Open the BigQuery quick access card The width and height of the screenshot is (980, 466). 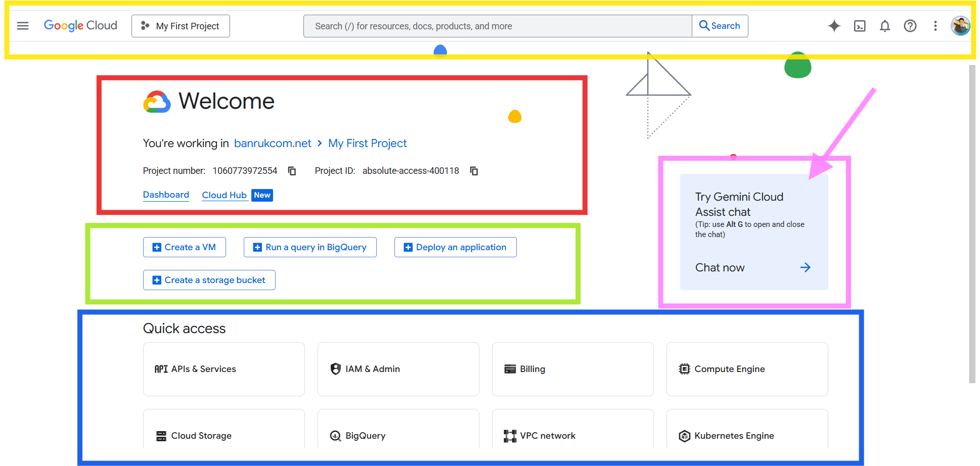click(398, 429)
